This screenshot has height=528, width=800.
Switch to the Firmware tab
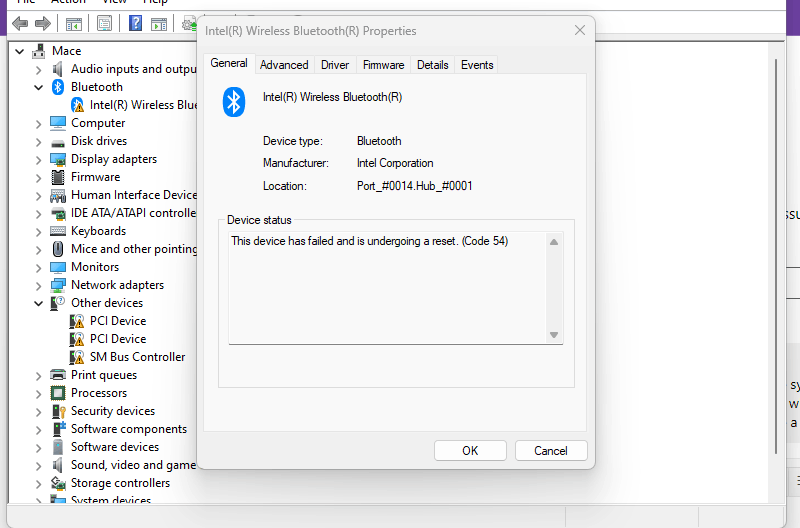point(384,65)
